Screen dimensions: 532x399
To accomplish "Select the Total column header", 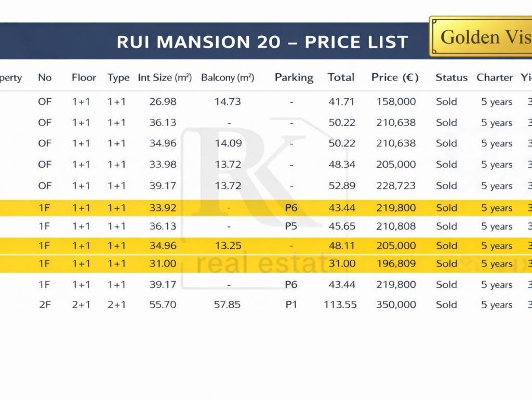I will pos(341,77).
